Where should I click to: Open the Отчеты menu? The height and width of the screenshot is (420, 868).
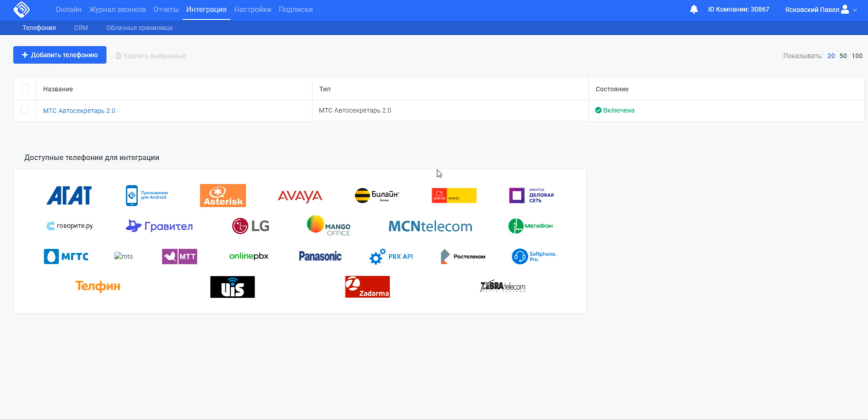pyautogui.click(x=166, y=9)
